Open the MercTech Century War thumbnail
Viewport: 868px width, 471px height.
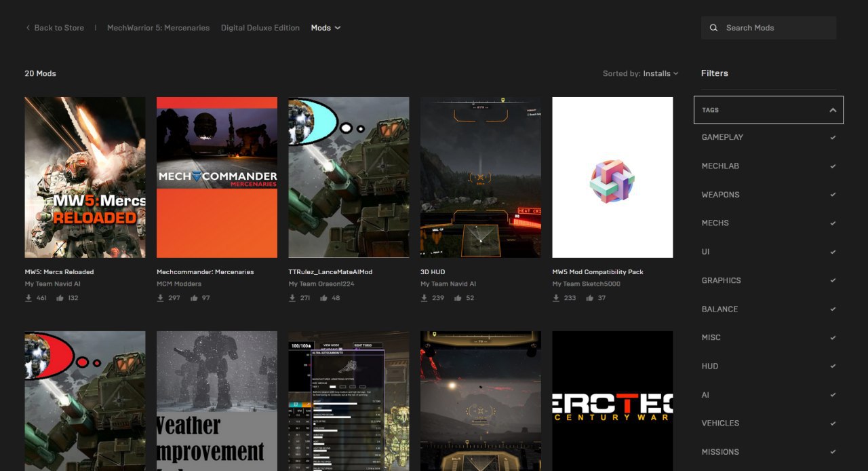click(x=612, y=401)
